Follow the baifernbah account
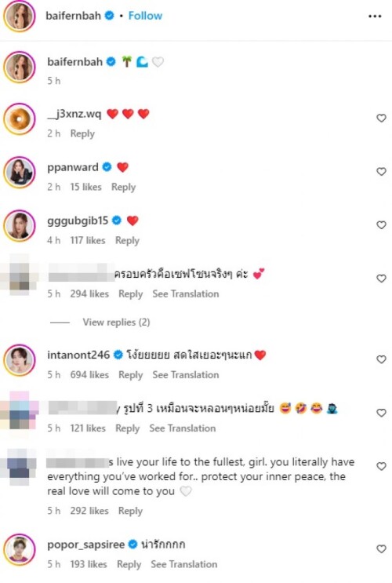Image resolution: width=392 pixels, height=583 pixels. pos(145,16)
